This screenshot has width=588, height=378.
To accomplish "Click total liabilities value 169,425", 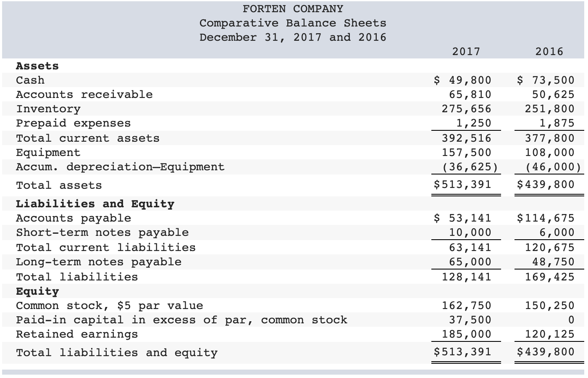I will point(549,277).
